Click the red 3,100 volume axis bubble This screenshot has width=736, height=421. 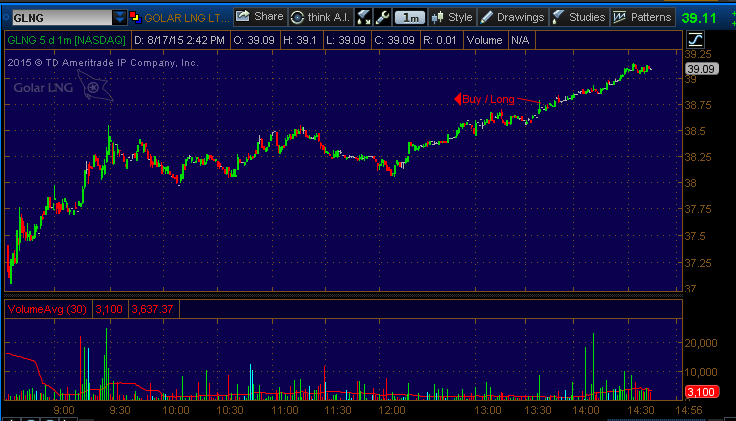[702, 391]
